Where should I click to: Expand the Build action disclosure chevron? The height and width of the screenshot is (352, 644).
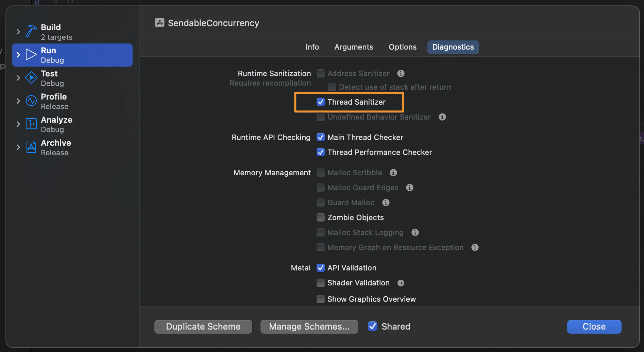point(18,32)
